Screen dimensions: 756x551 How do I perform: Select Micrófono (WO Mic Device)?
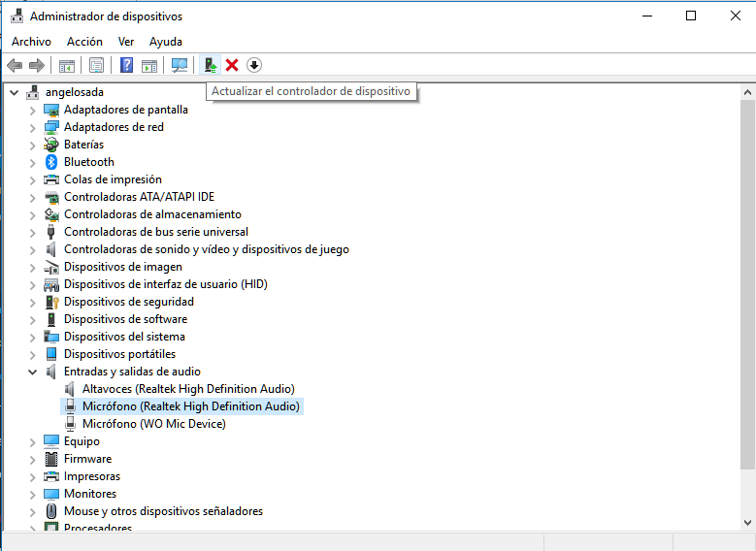point(153,424)
